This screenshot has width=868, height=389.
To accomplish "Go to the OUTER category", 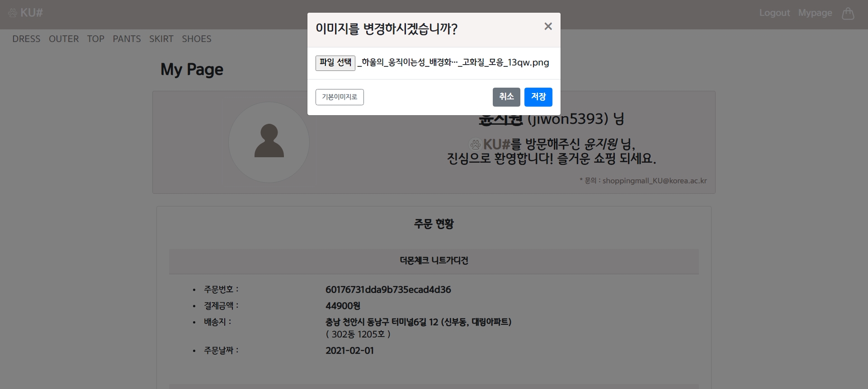I will pyautogui.click(x=64, y=39).
